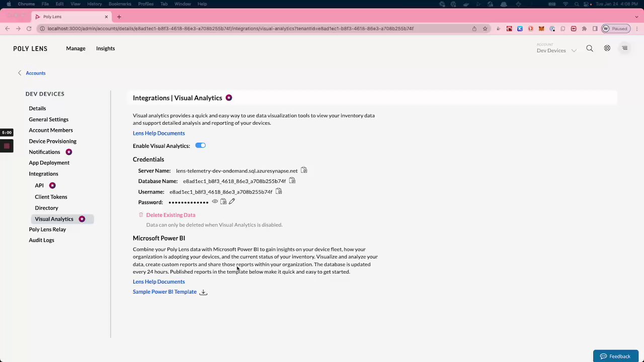The height and width of the screenshot is (362, 644).
Task: Toggle the Chrome side panel icon
Action: point(595,29)
